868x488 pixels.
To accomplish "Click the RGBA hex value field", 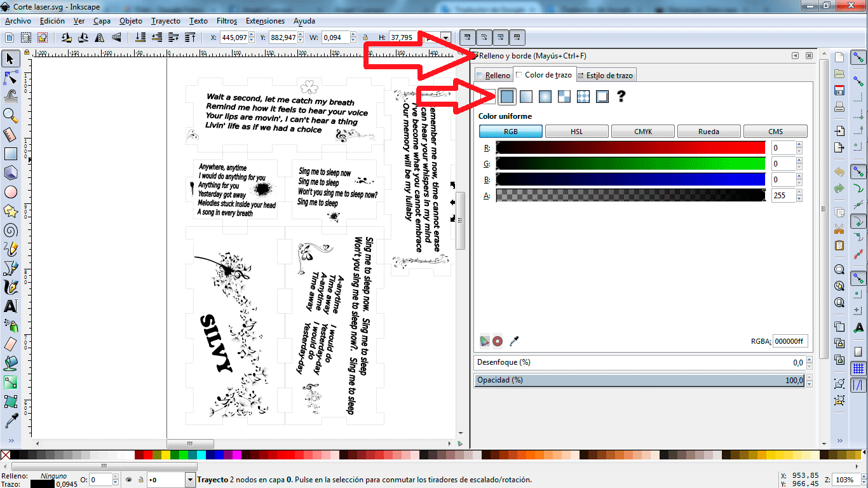I will 790,341.
